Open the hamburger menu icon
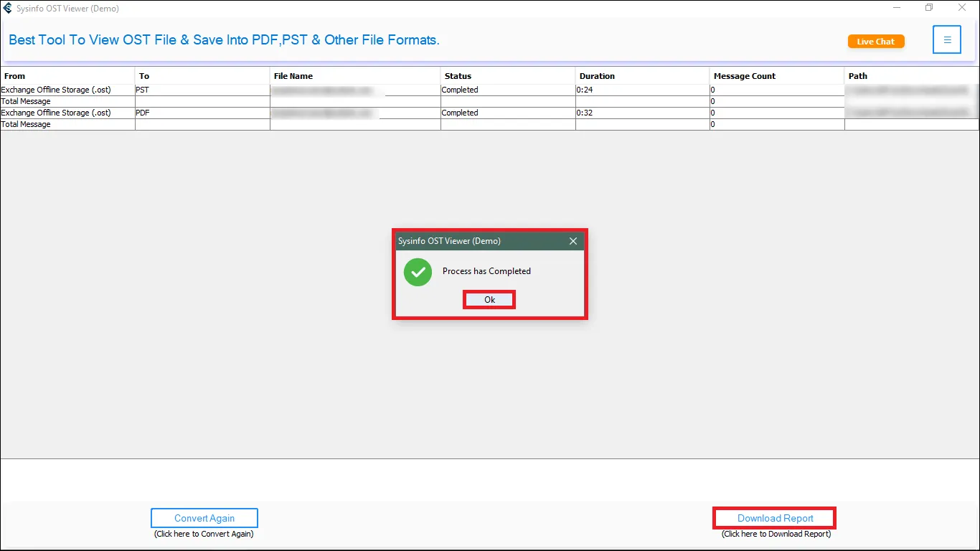Image resolution: width=980 pixels, height=551 pixels. point(946,40)
